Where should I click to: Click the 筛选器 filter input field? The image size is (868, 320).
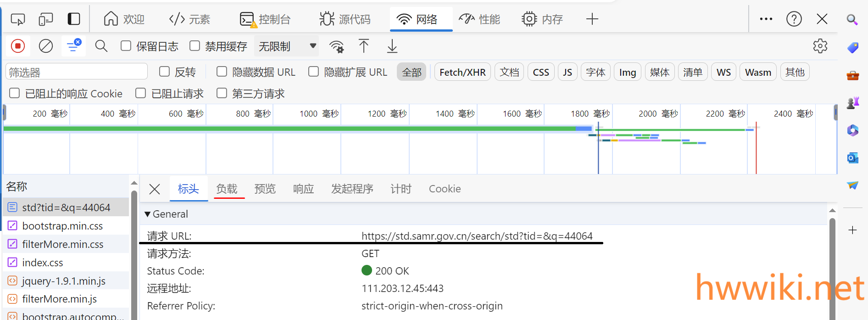pyautogui.click(x=77, y=72)
